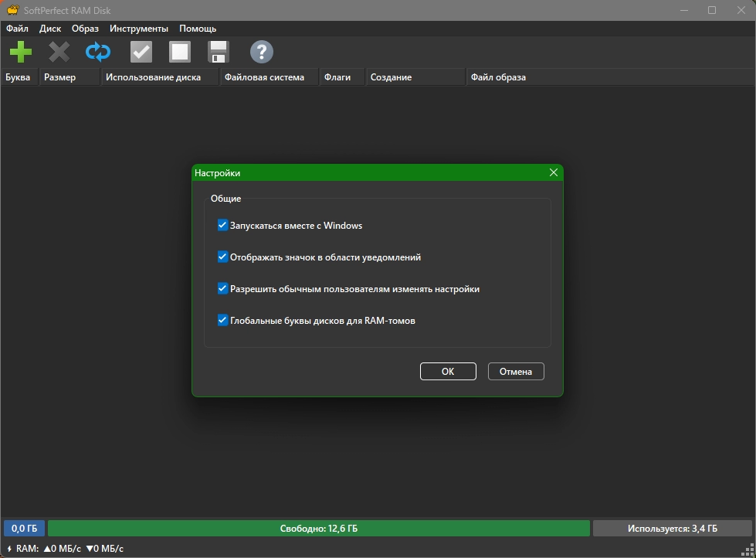Click the floppy disk save image icon

[219, 53]
